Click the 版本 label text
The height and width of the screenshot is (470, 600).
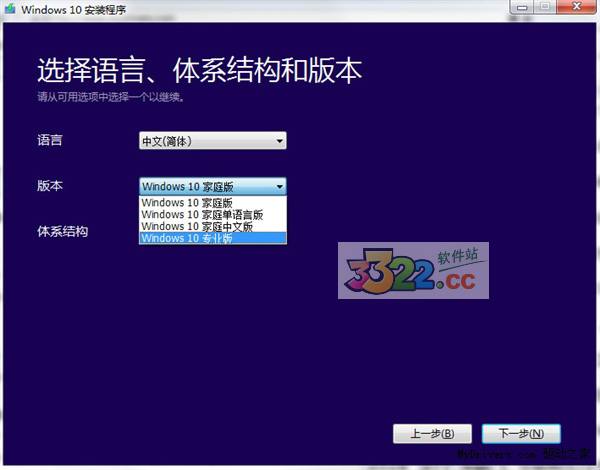click(x=50, y=186)
